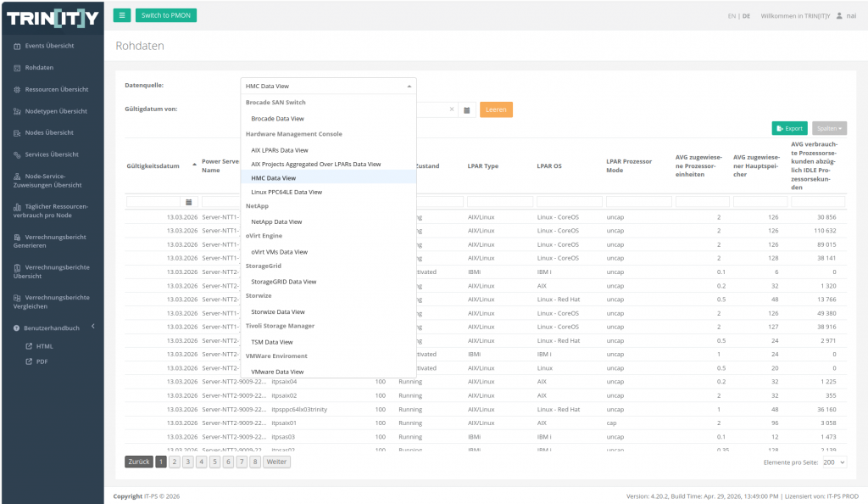Click itpsppc64lx03trinity cell

click(299, 409)
